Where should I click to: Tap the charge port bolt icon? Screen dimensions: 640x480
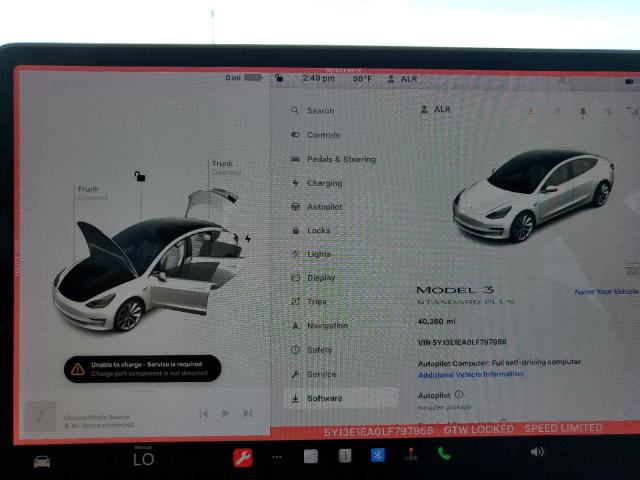pyautogui.click(x=248, y=238)
